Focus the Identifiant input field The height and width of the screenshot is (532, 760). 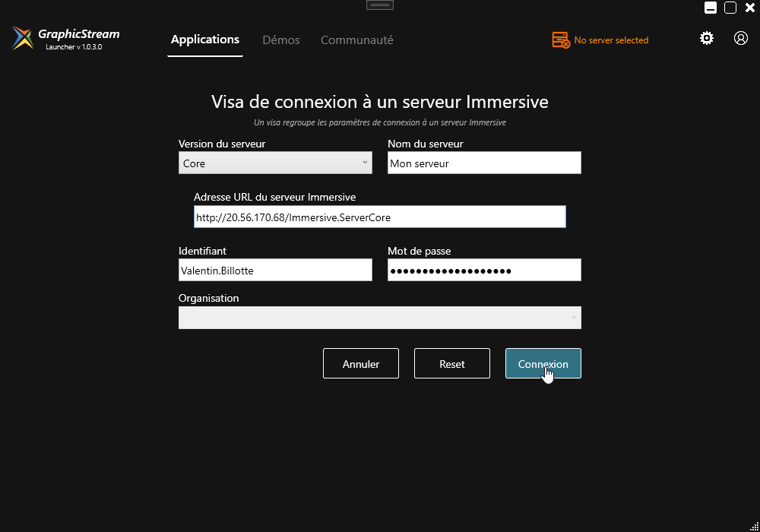tap(275, 270)
